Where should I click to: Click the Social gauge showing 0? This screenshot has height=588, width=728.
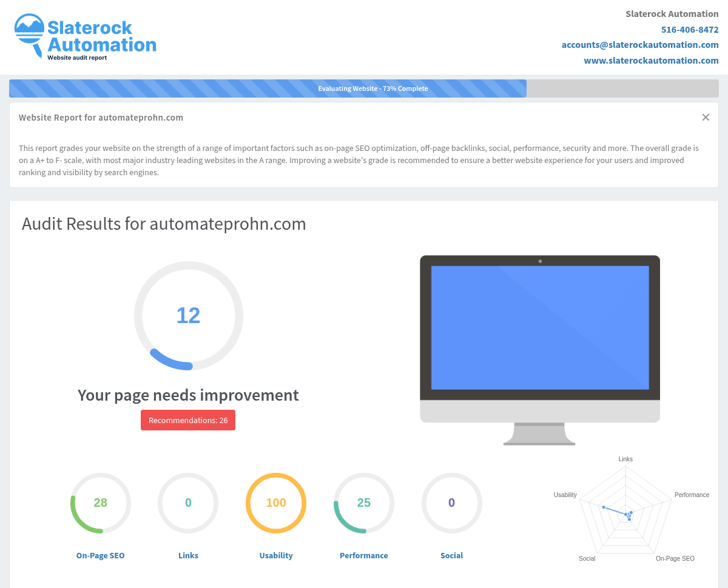452,503
